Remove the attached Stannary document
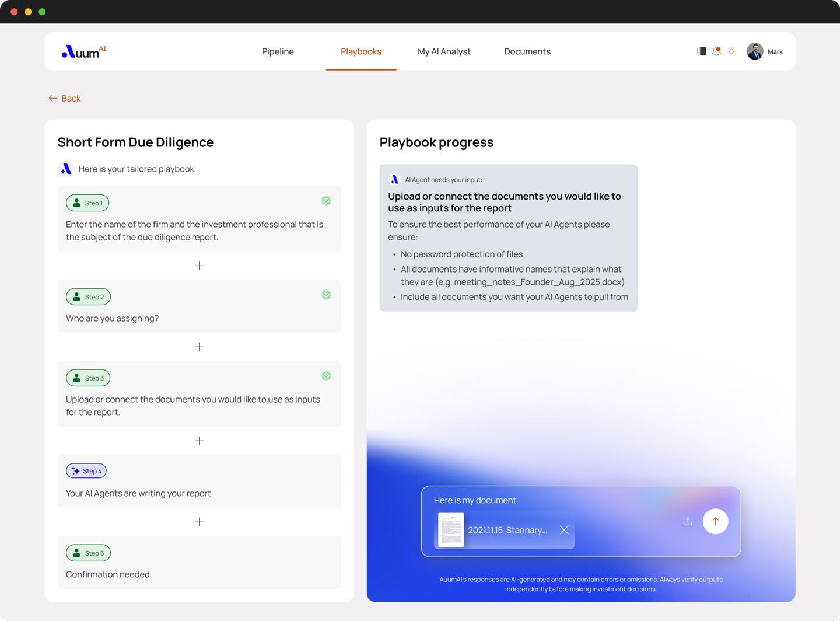 [x=564, y=530]
